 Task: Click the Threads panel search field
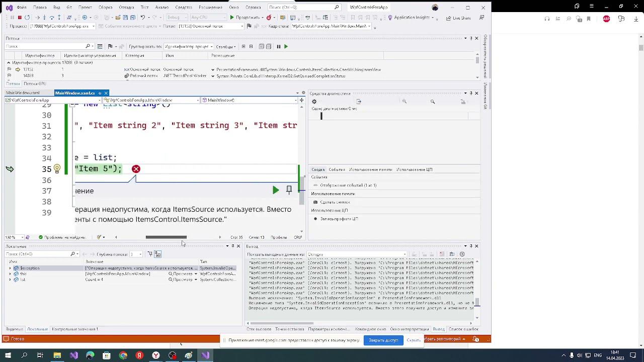[x=49, y=46]
